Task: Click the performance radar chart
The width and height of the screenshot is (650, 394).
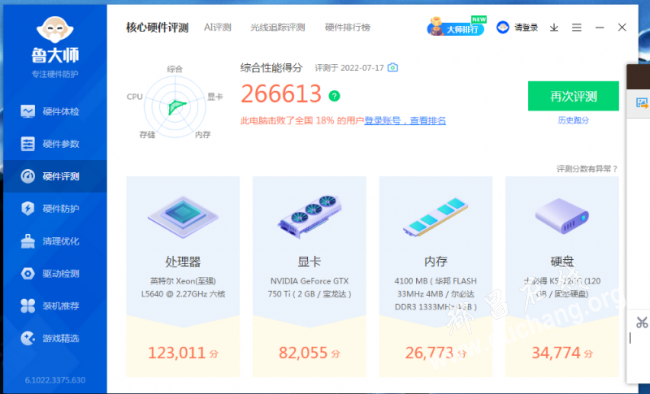Action: click(x=175, y=107)
